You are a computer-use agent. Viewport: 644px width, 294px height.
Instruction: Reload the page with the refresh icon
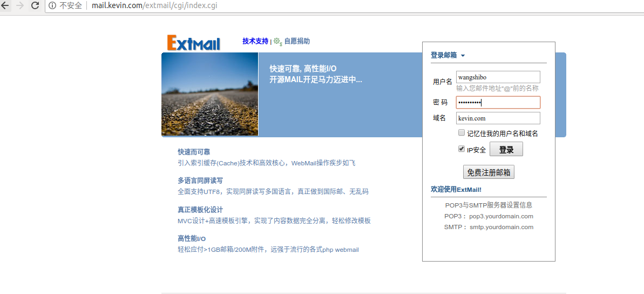pos(35,5)
